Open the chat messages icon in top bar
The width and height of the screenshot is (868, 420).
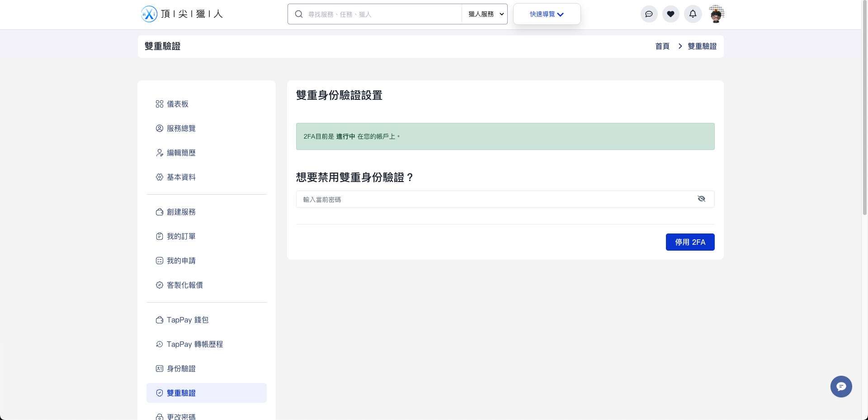(649, 14)
